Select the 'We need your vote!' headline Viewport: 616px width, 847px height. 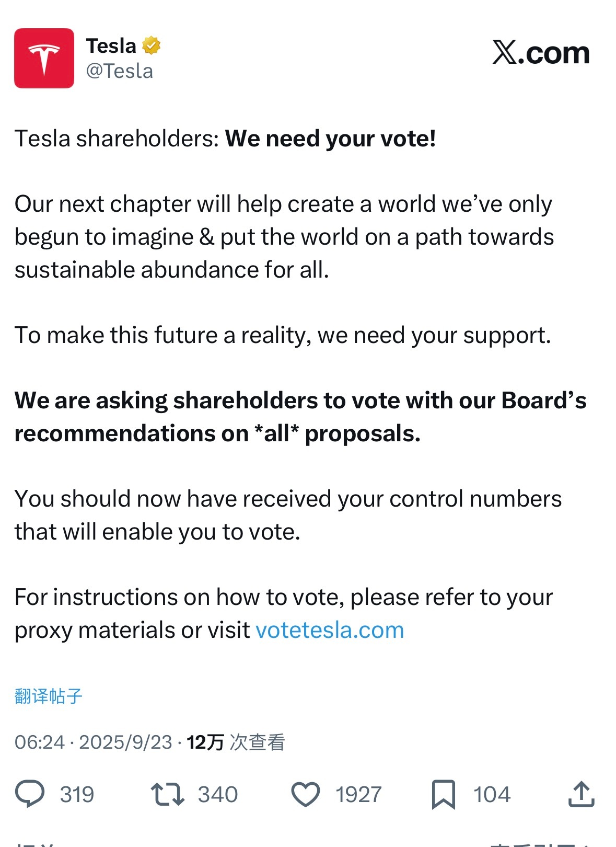pyautogui.click(x=330, y=139)
